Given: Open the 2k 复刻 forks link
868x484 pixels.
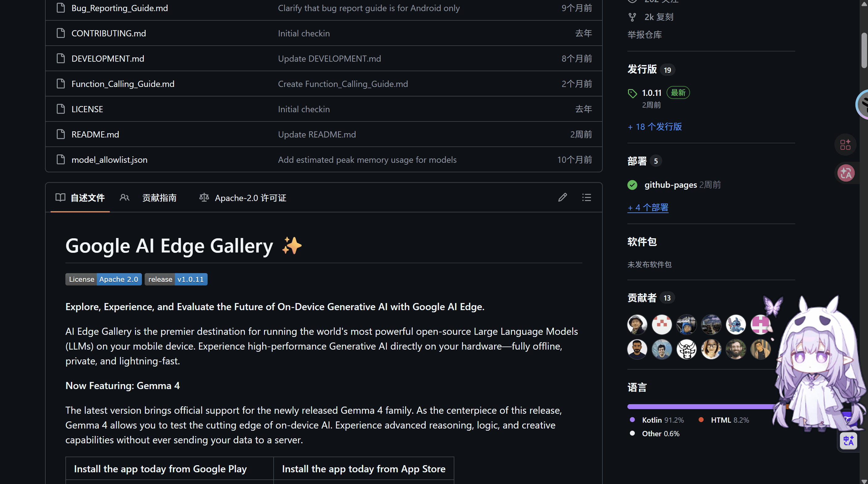Looking at the screenshot, I should 659,17.
